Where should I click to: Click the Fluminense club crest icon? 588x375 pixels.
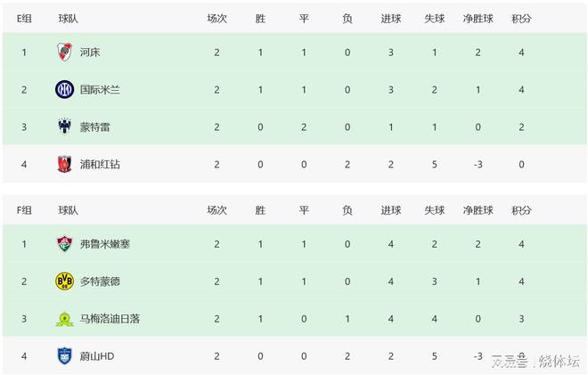click(x=64, y=244)
